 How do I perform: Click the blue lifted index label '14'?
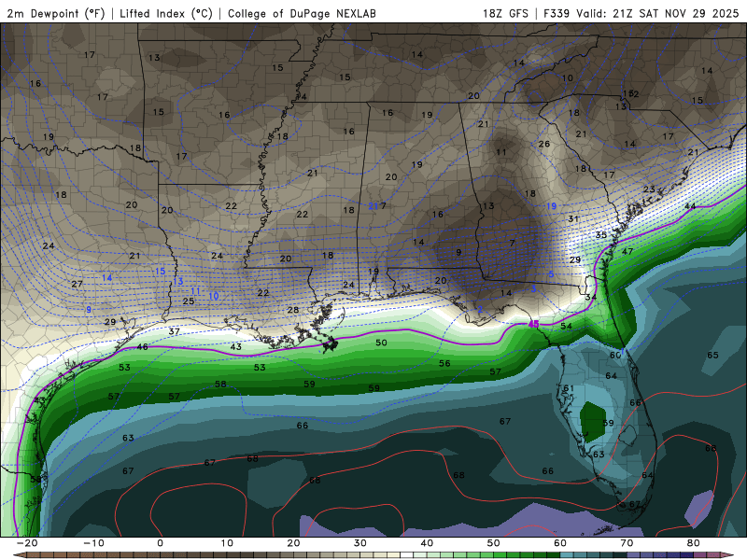click(x=106, y=278)
